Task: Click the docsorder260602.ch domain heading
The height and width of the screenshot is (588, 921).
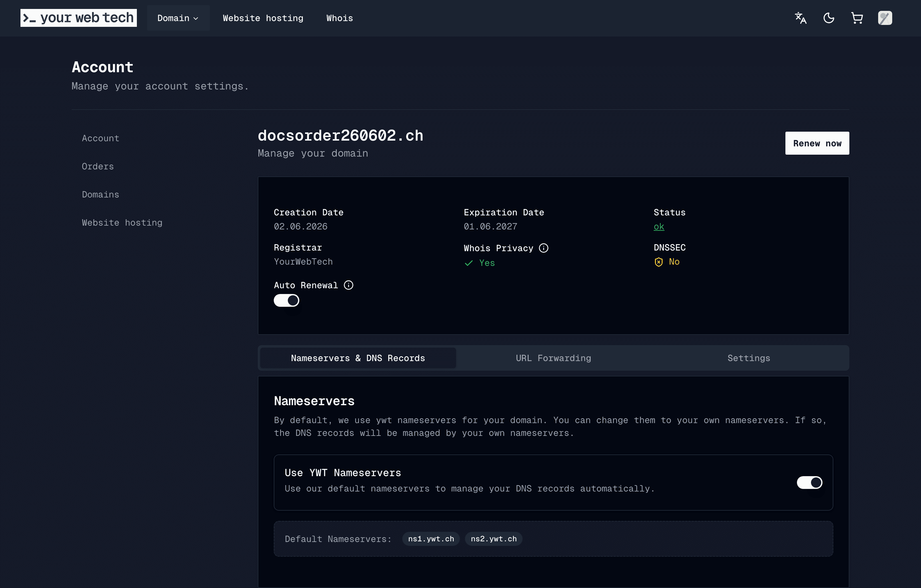Action: pos(340,136)
